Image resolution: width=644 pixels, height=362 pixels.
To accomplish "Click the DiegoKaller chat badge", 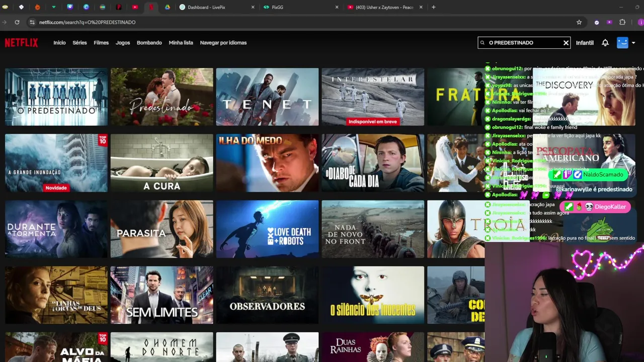I will point(595,207).
